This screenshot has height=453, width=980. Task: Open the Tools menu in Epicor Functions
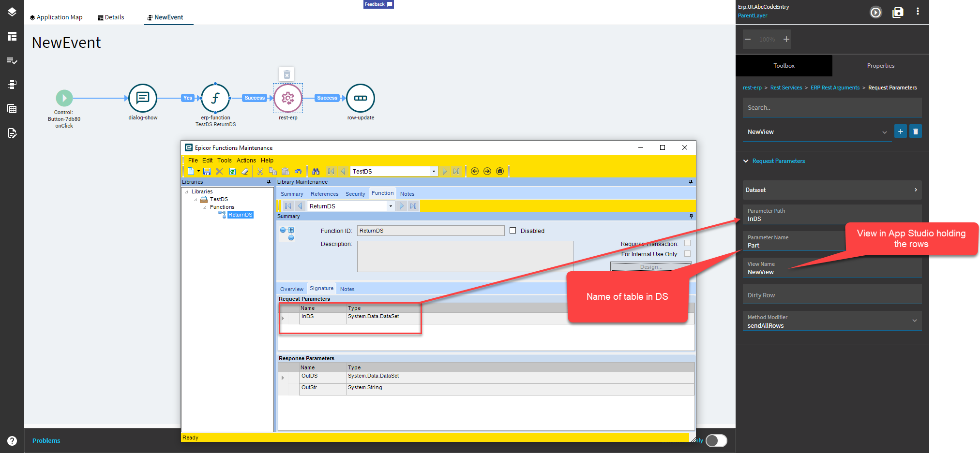[x=224, y=161]
